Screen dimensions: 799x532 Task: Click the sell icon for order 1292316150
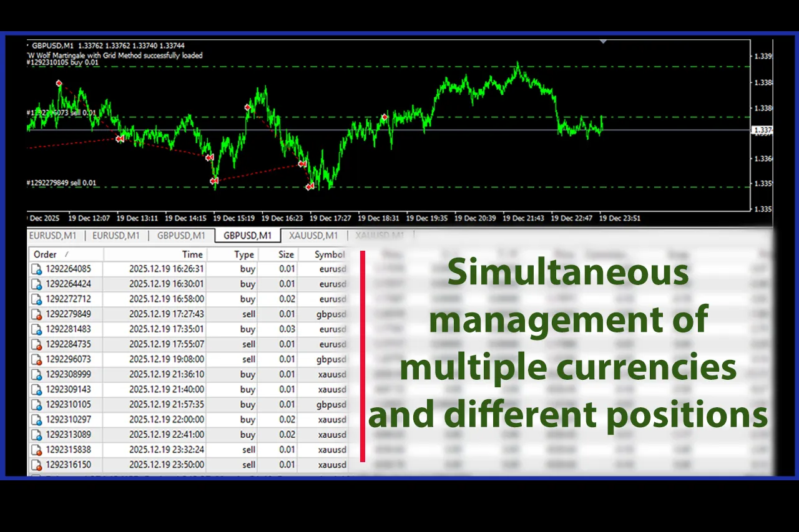37,465
